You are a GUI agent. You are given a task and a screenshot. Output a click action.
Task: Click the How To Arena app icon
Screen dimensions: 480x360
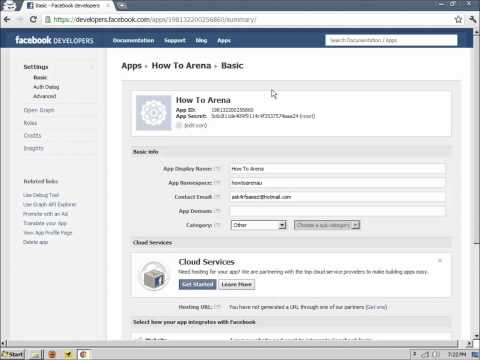coord(154,113)
